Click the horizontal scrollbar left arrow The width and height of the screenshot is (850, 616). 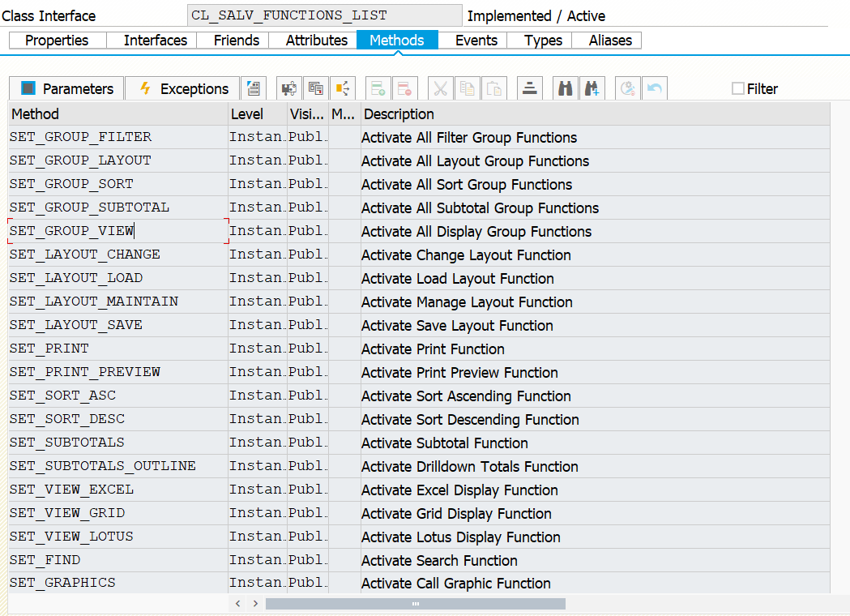[237, 604]
